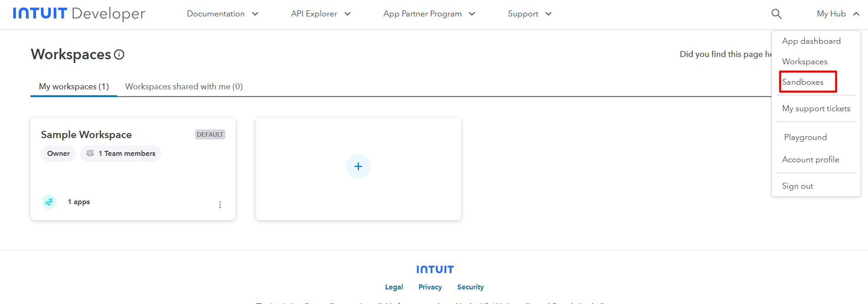
Task: Click the app icon beside 1 apps
Action: pyautogui.click(x=49, y=201)
